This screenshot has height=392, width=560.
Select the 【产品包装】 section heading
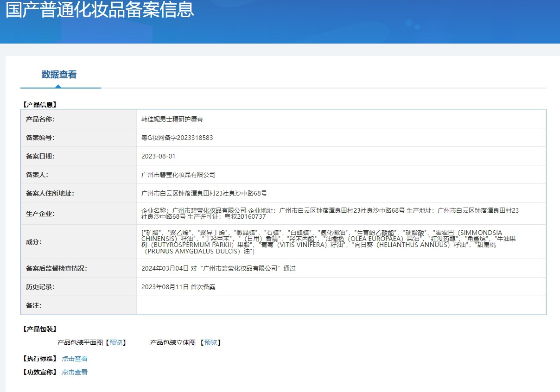(39, 329)
